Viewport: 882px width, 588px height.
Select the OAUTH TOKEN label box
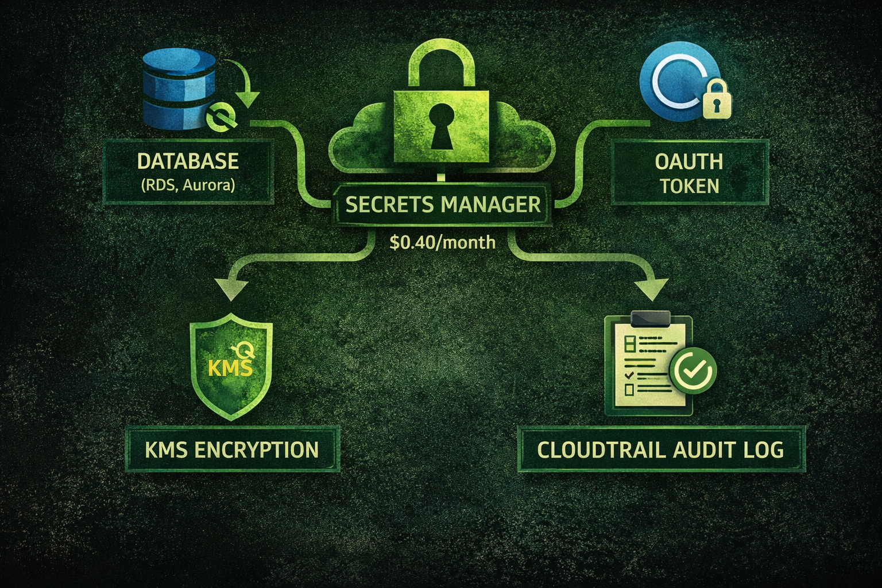point(689,173)
